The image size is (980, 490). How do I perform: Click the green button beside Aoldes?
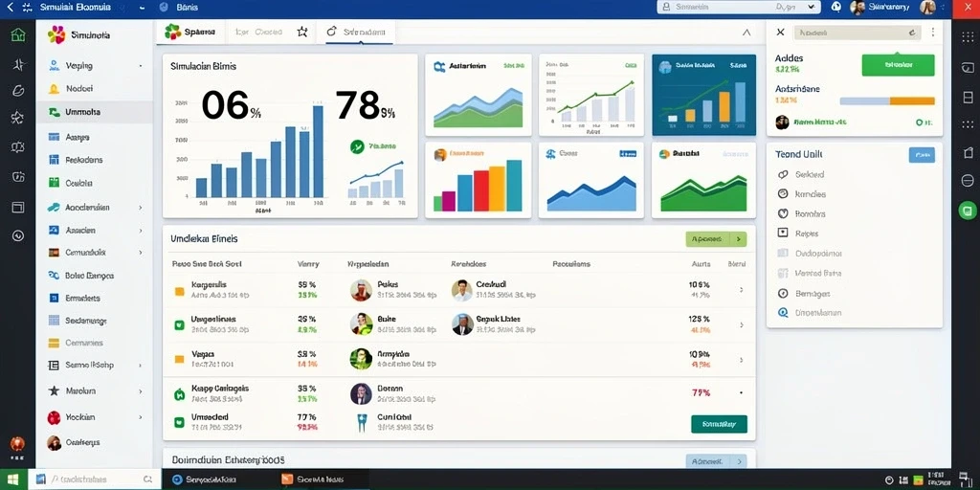[898, 65]
